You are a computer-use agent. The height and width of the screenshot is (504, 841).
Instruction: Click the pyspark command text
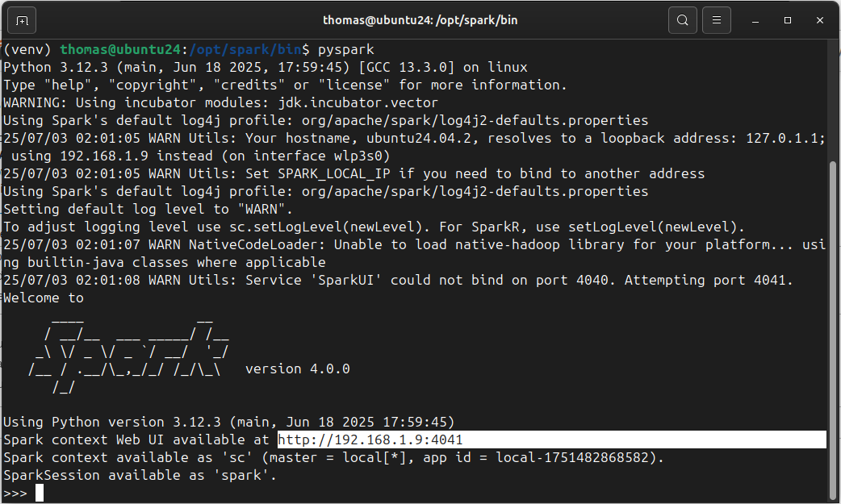point(346,49)
